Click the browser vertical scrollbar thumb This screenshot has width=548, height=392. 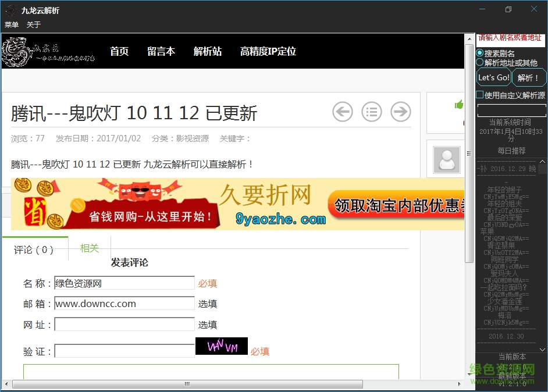click(x=469, y=154)
